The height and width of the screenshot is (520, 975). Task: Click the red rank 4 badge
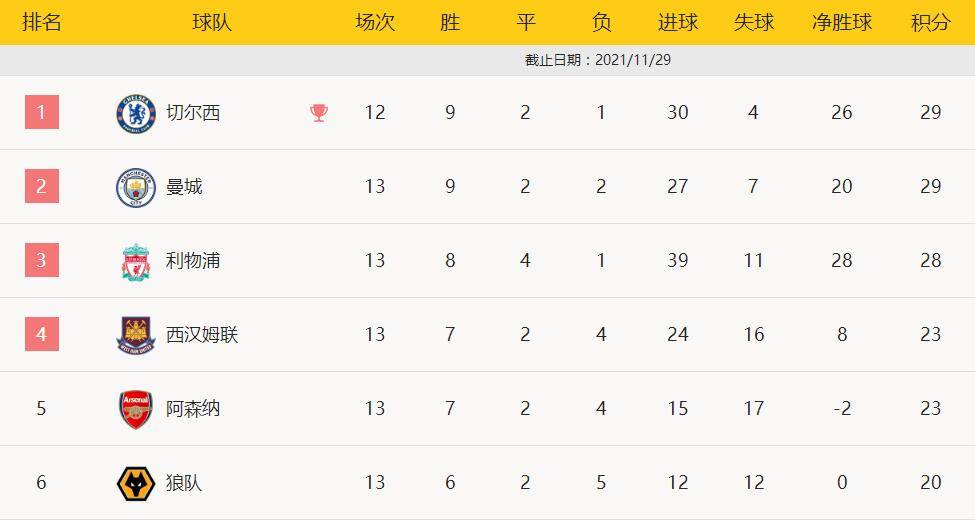tap(42, 334)
